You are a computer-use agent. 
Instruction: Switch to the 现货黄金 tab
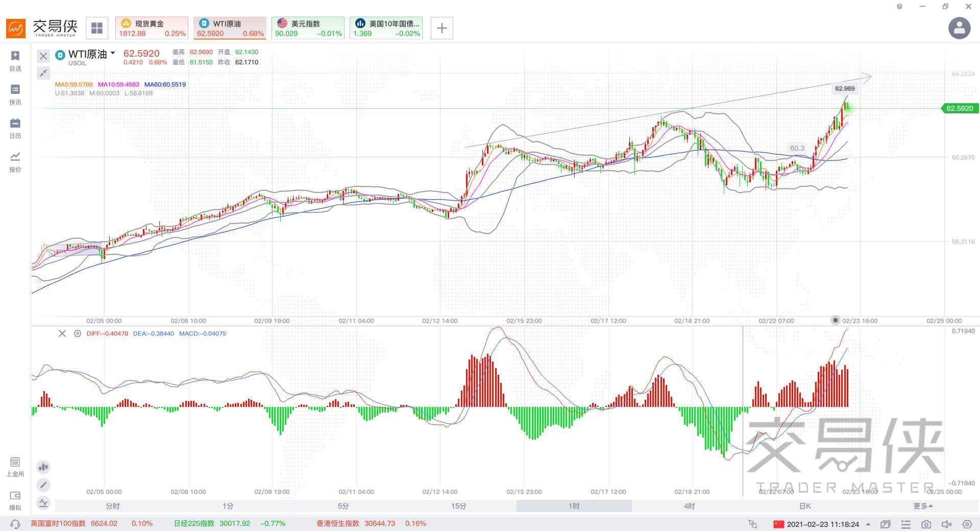coord(152,28)
